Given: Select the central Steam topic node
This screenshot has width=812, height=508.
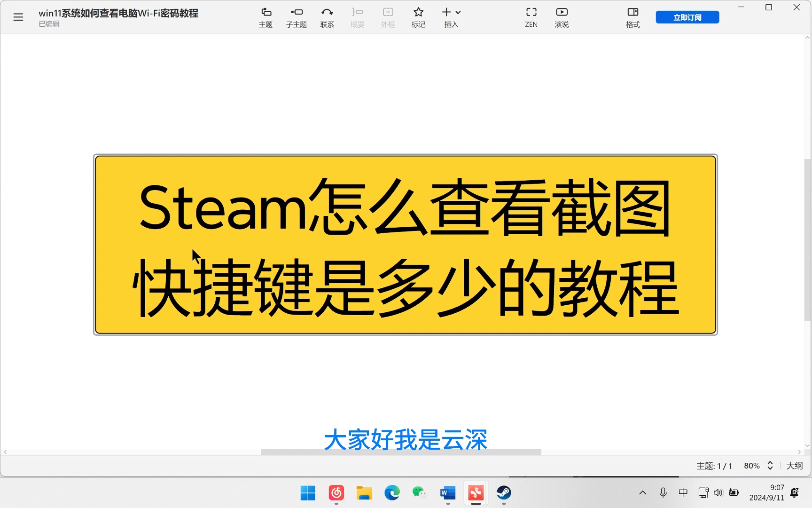Looking at the screenshot, I should (x=406, y=245).
